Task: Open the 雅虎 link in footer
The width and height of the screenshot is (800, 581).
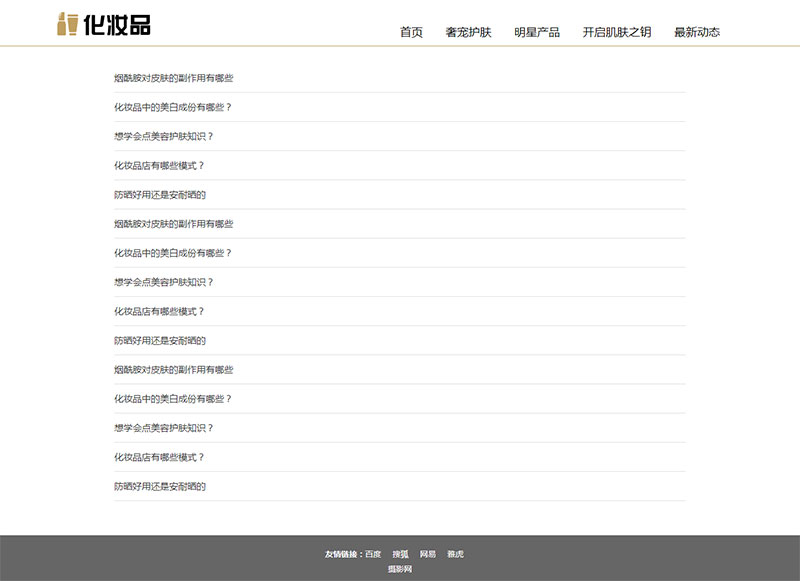Action: (x=455, y=554)
